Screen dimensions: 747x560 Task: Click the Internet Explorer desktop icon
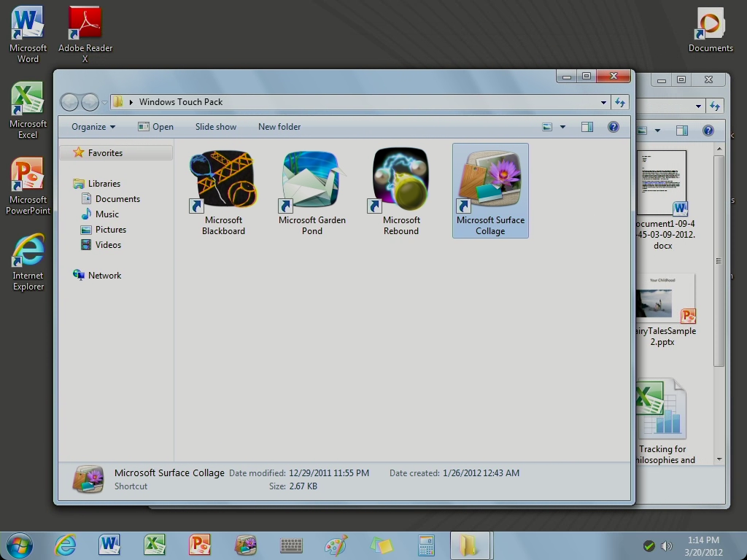(28, 262)
